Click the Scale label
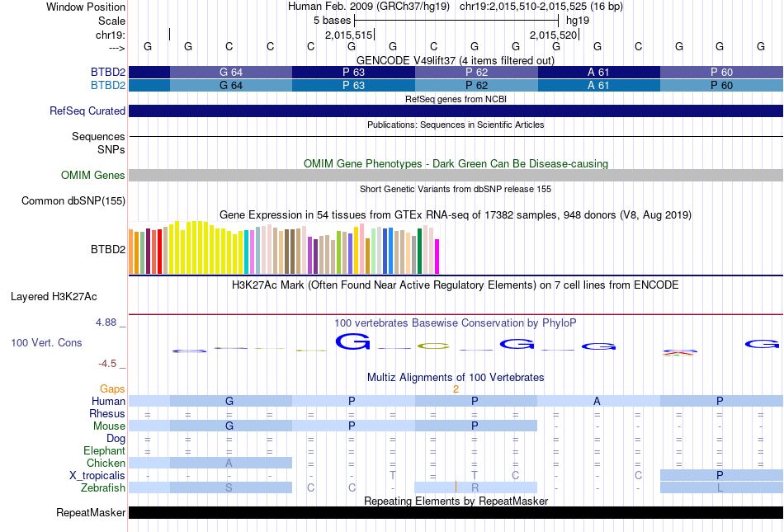The image size is (784, 532). click(x=111, y=21)
